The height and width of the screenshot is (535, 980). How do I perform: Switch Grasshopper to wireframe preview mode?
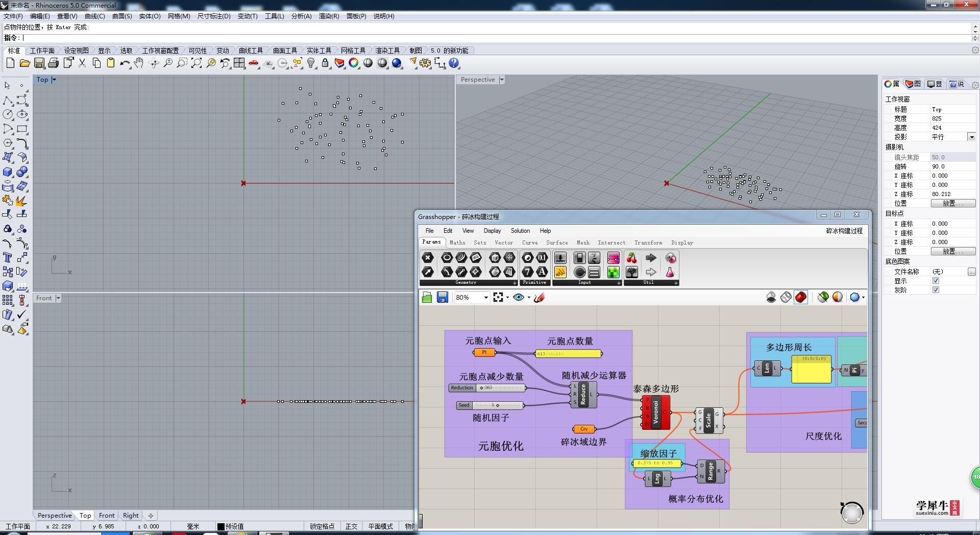pos(786,297)
